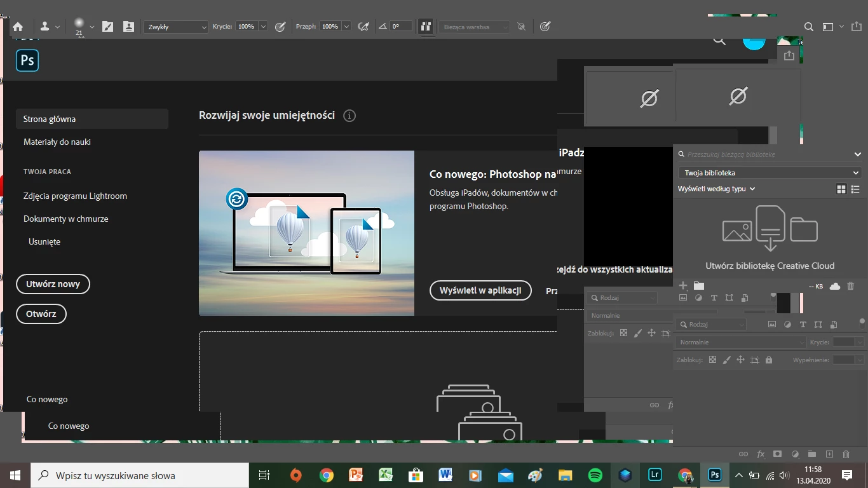The height and width of the screenshot is (488, 868).
Task: Go to the Home screen via house icon
Action: (18, 27)
